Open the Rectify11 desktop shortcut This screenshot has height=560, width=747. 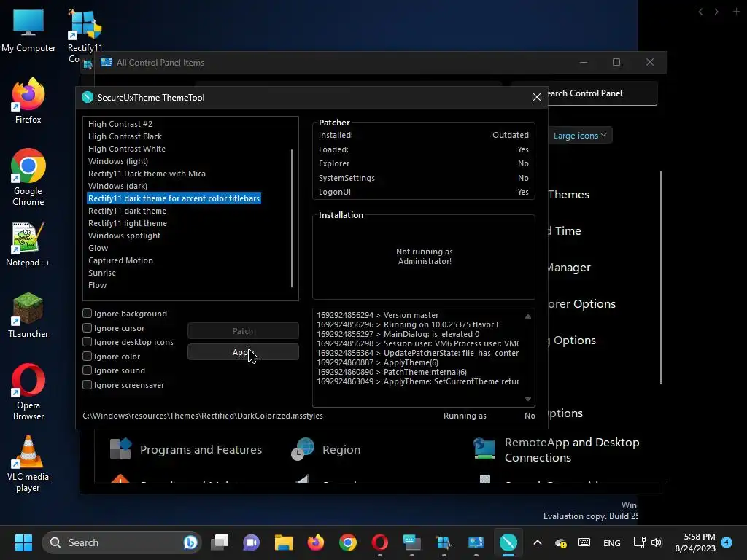pyautogui.click(x=85, y=35)
